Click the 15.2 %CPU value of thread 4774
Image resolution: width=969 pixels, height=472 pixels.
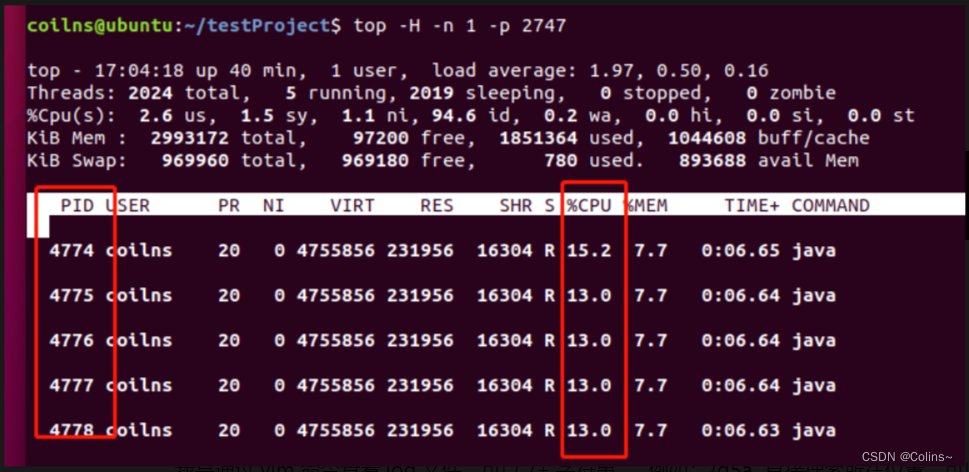[x=589, y=250]
